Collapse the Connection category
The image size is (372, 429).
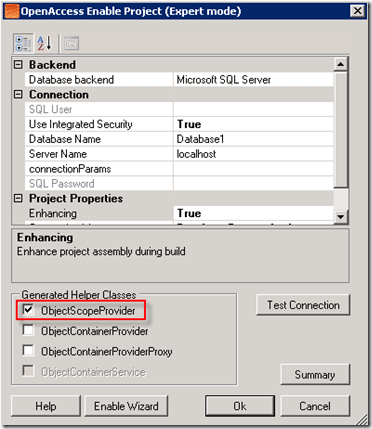coord(18,94)
